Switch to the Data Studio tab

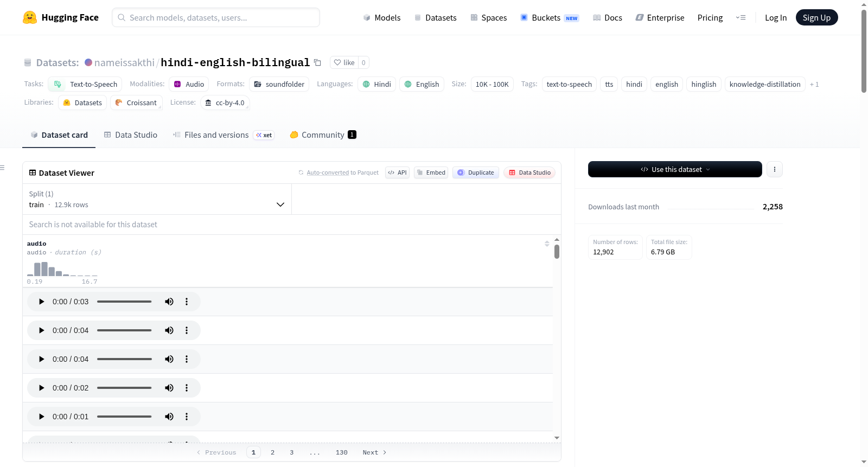click(x=131, y=135)
